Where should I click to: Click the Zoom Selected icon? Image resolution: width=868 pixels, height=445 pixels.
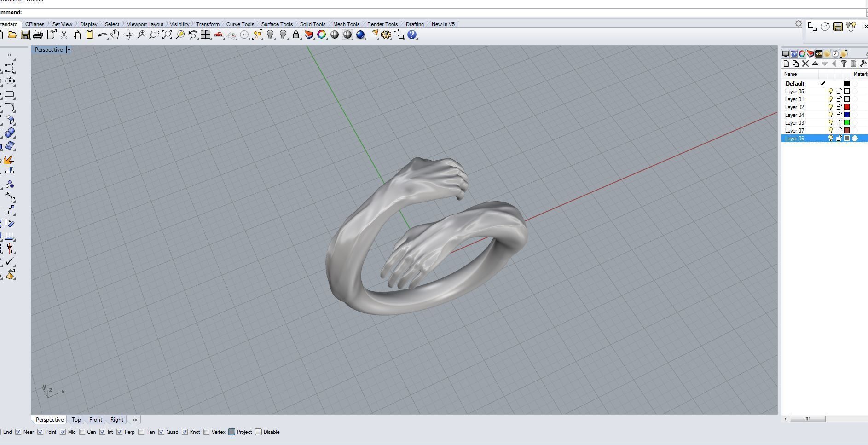[180, 35]
